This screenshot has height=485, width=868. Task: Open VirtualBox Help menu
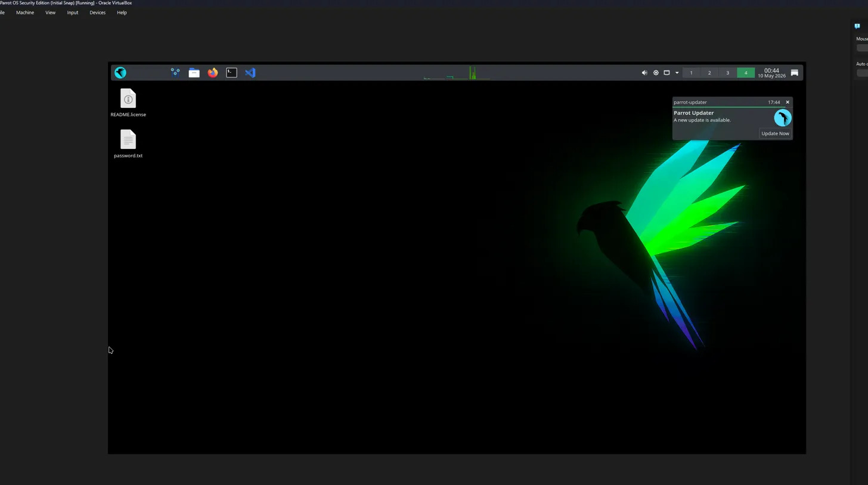122,13
